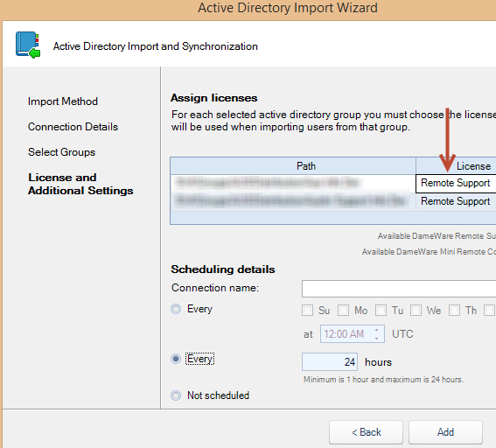This screenshot has width=496, height=448.
Task: Click the hours interval field showing 24
Action: click(x=330, y=362)
